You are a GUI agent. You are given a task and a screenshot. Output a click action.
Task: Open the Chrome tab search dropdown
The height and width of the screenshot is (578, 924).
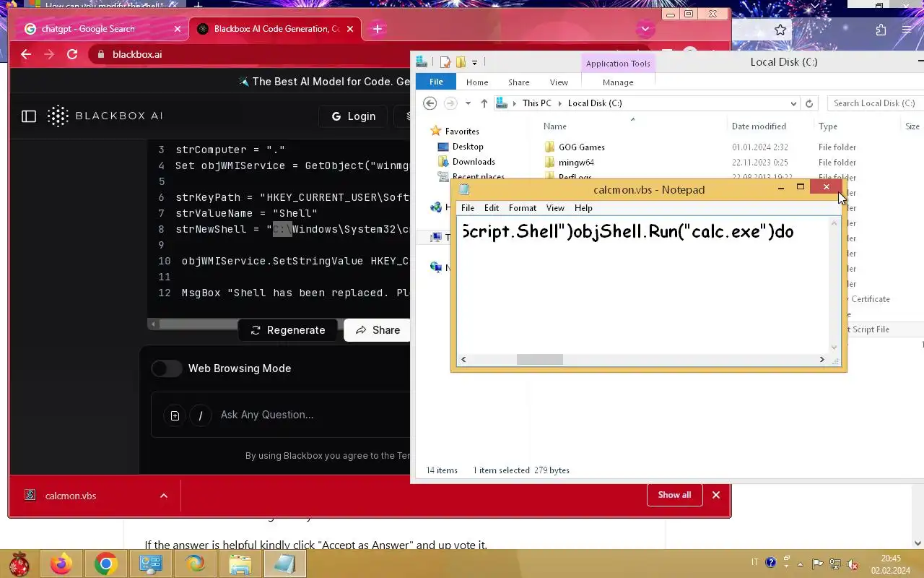pyautogui.click(x=645, y=29)
